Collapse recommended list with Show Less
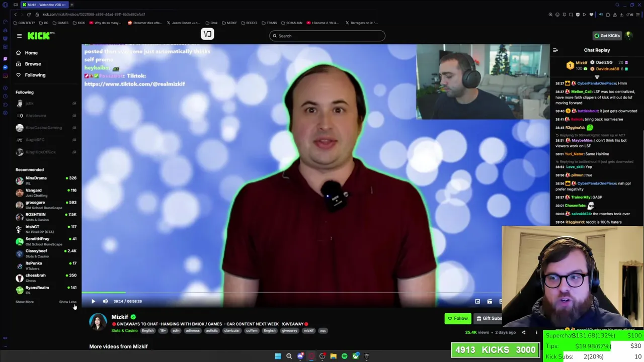644x362 pixels. (x=67, y=302)
